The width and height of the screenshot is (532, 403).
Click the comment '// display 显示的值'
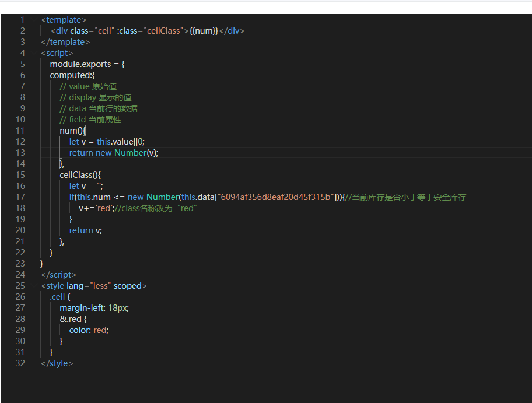pyautogui.click(x=95, y=97)
